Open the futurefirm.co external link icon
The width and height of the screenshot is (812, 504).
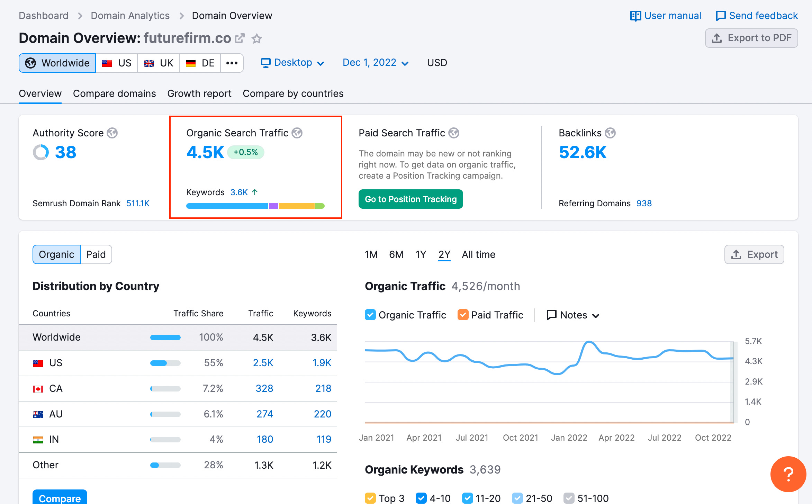[240, 38]
